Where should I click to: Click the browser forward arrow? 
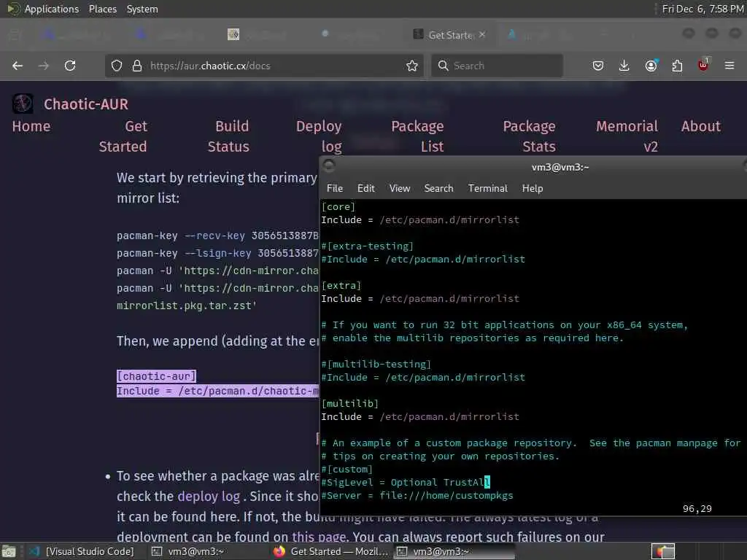point(44,66)
